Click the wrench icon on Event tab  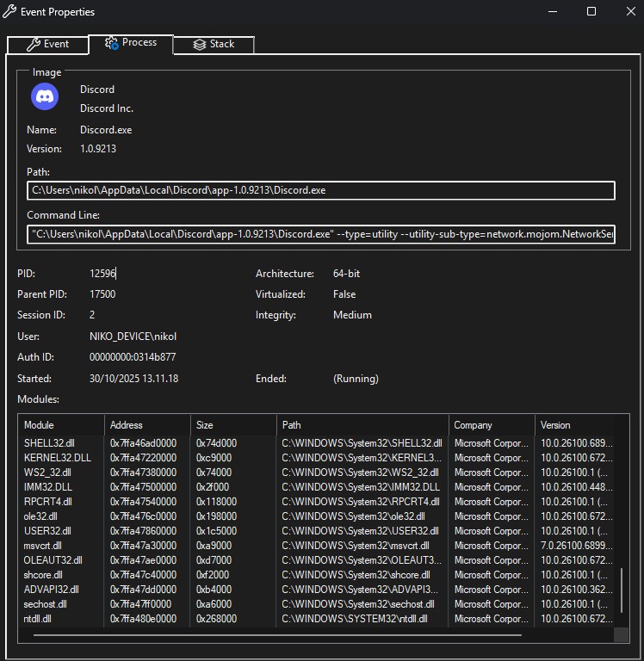[34, 44]
